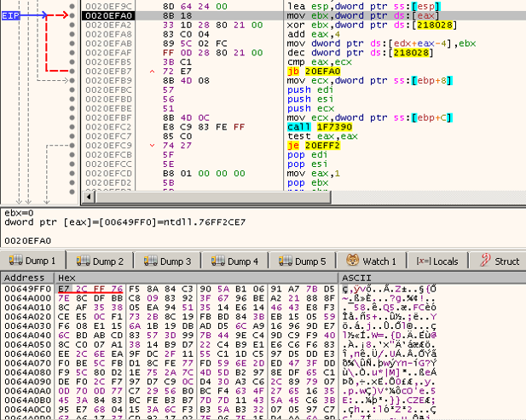The height and width of the screenshot is (420, 526).
Task: Click the Address column header in dump
Action: (26, 278)
